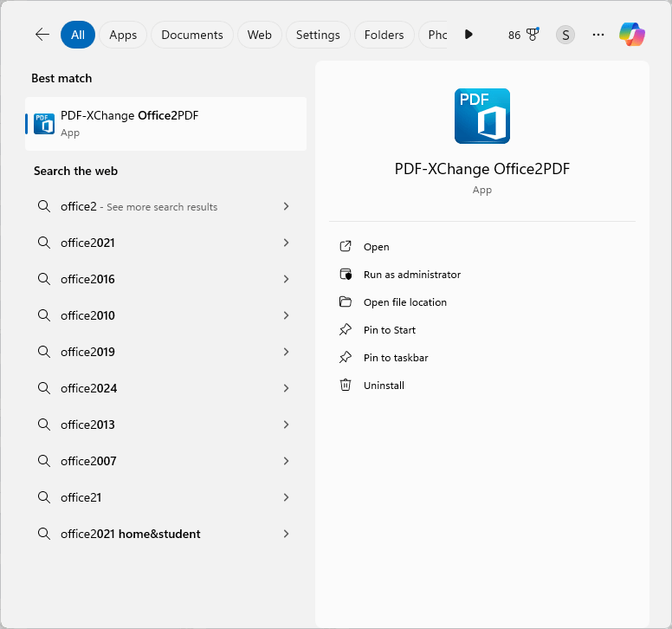Select the office2019 web suggestion
This screenshot has height=629, width=672.
[166, 352]
